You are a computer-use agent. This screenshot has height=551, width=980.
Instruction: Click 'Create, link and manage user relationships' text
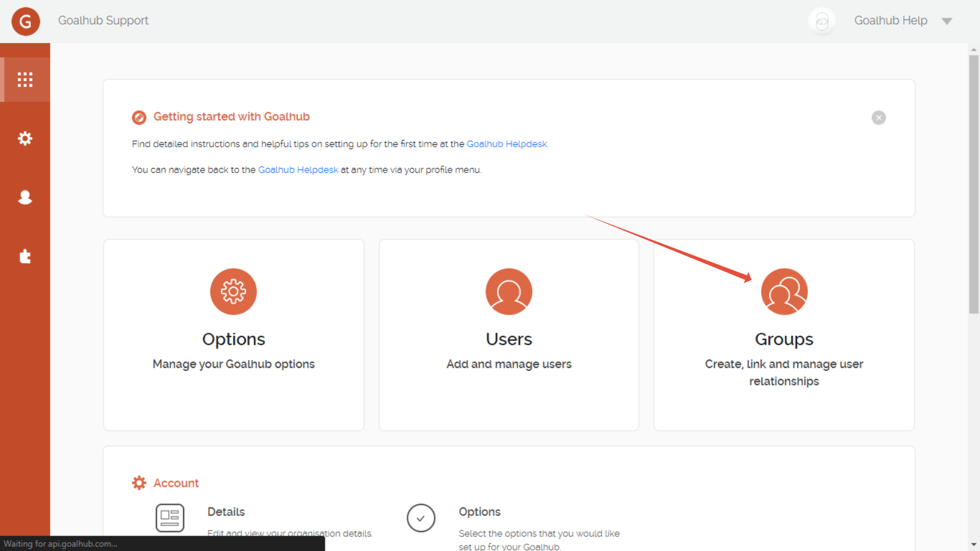784,373
